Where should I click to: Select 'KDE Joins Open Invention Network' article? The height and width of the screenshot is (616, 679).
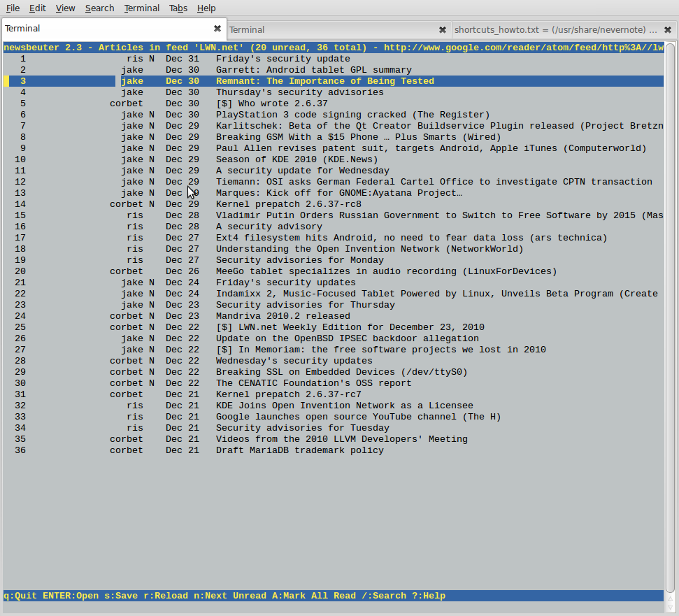pyautogui.click(x=334, y=406)
